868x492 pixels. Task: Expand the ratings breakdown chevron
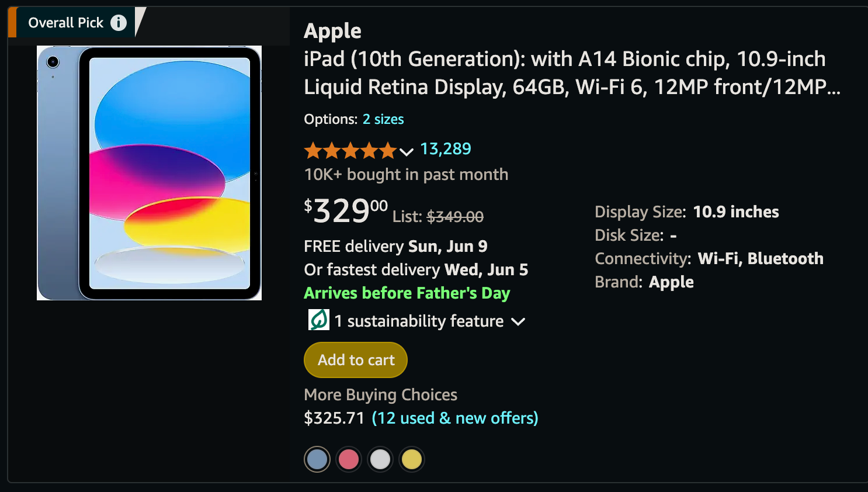[x=406, y=152]
